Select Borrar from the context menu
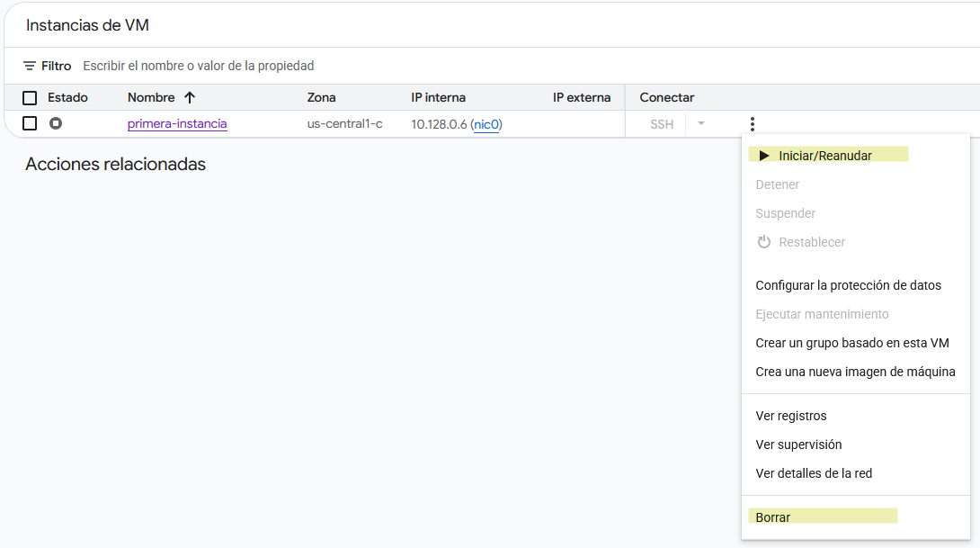Viewport: 980px width, 548px height. click(x=773, y=517)
